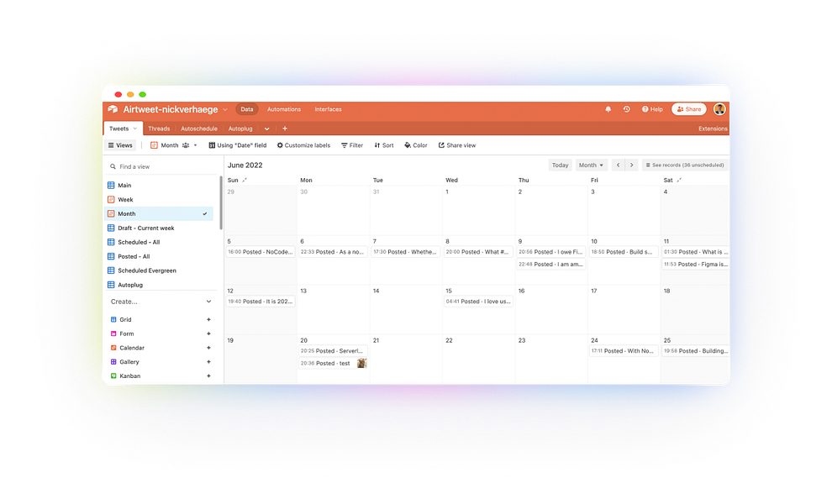Open the calendar Month range dropdown
The width and height of the screenshot is (832, 504).
(x=591, y=165)
